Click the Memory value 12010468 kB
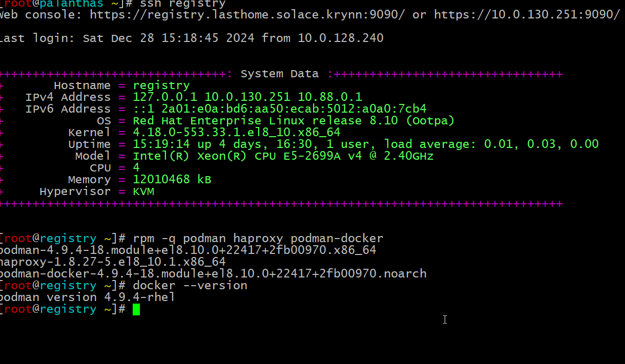The width and height of the screenshot is (625, 364). click(x=172, y=180)
